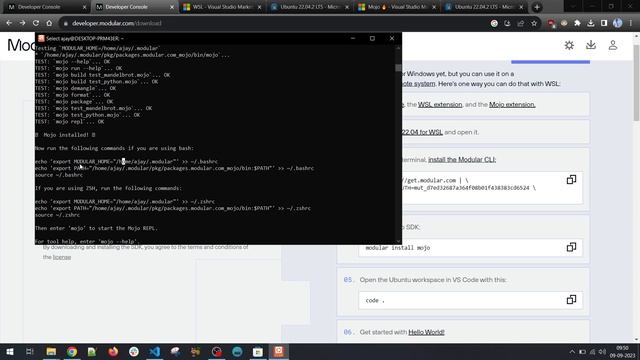
Task: Open the clock showing 09-09-2023
Action: 622,351
